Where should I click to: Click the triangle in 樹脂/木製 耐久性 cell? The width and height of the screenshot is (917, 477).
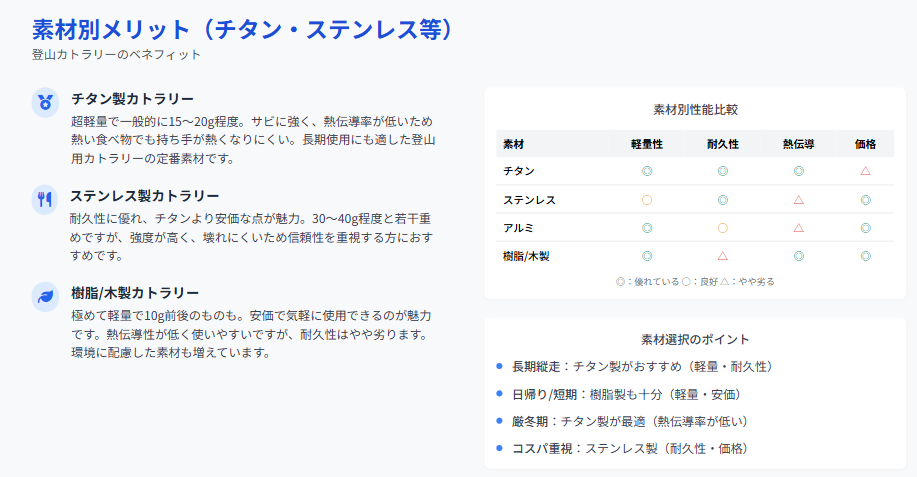tap(722, 256)
